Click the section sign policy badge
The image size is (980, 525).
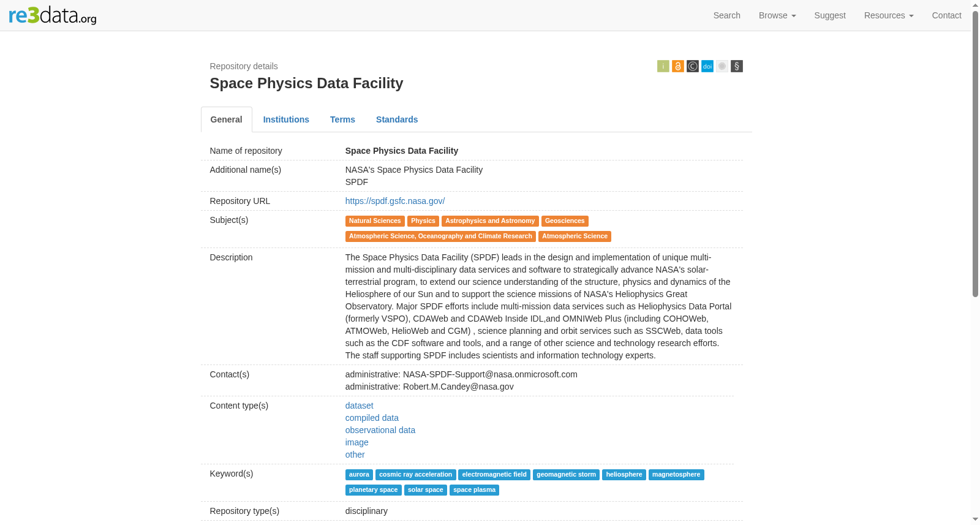(737, 66)
